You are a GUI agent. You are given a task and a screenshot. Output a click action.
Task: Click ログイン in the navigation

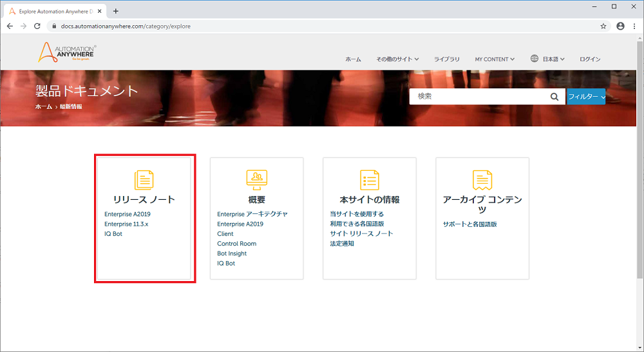click(x=590, y=59)
